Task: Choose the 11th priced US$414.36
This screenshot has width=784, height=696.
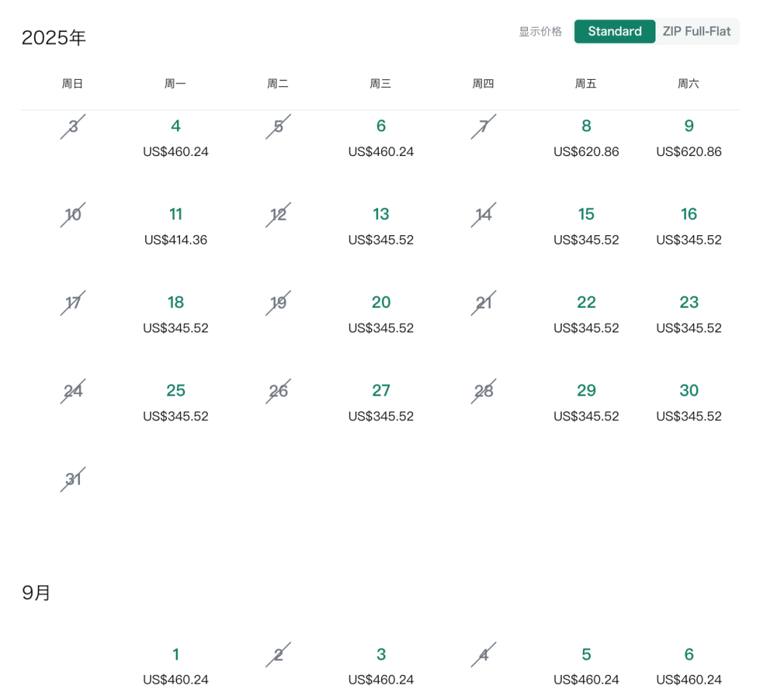Action: coord(176,226)
